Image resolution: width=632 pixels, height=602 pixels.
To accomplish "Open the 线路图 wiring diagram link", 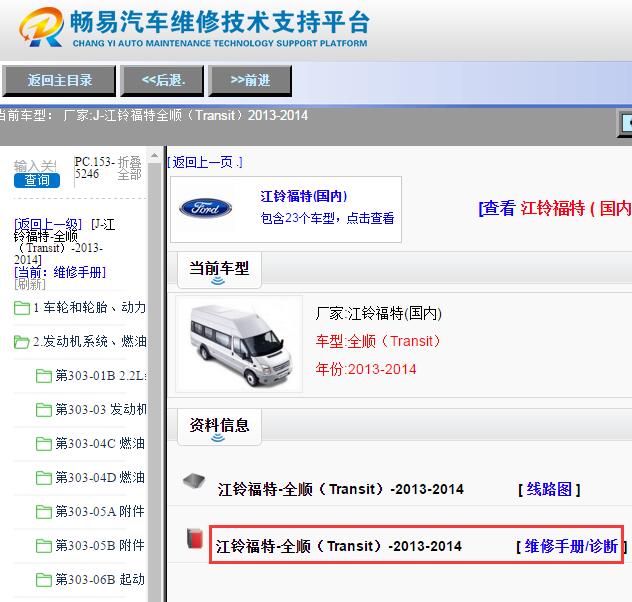I will pyautogui.click(x=549, y=489).
